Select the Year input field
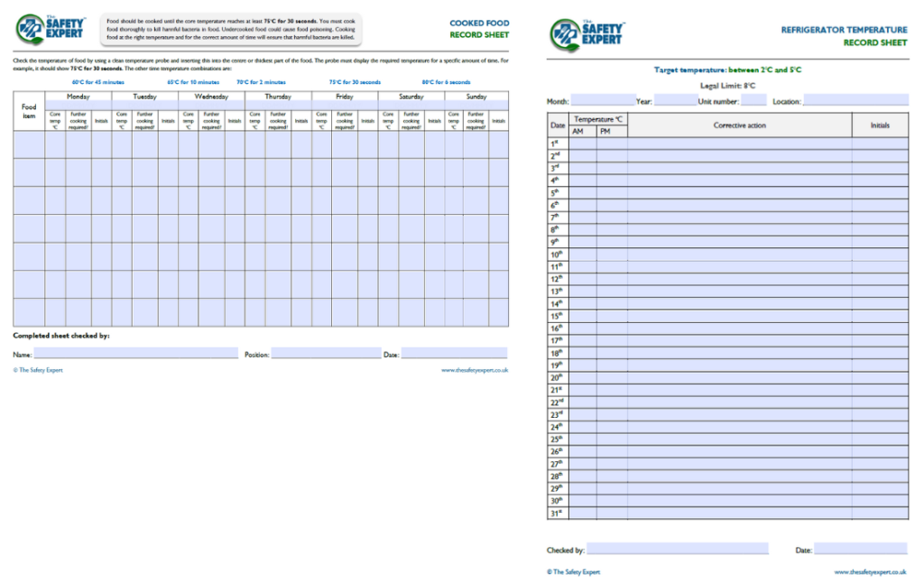The height and width of the screenshot is (583, 924). [675, 101]
